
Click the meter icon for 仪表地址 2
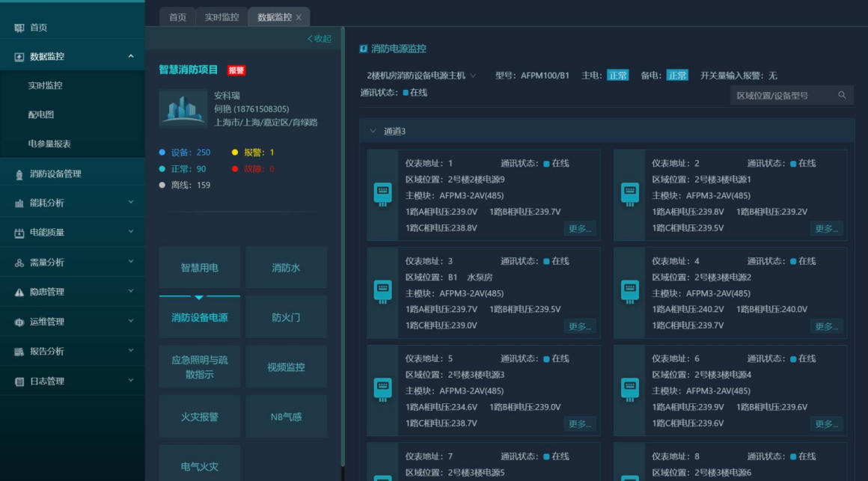[629, 194]
